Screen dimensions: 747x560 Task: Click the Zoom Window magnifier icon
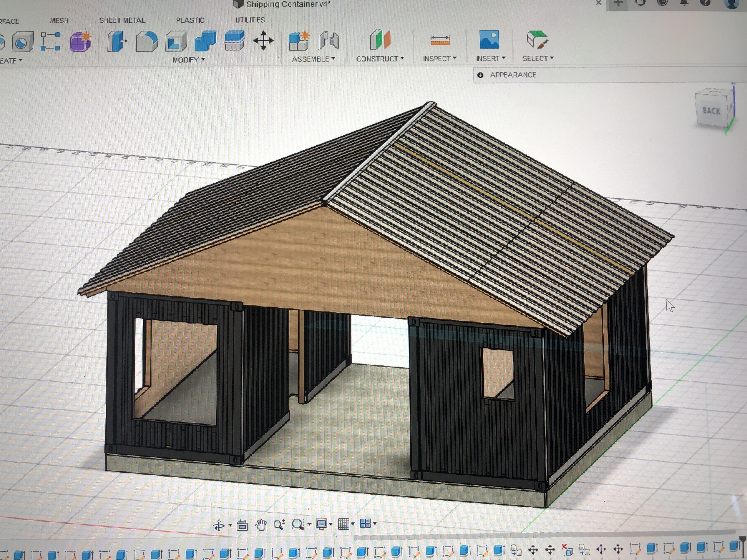pos(298,524)
